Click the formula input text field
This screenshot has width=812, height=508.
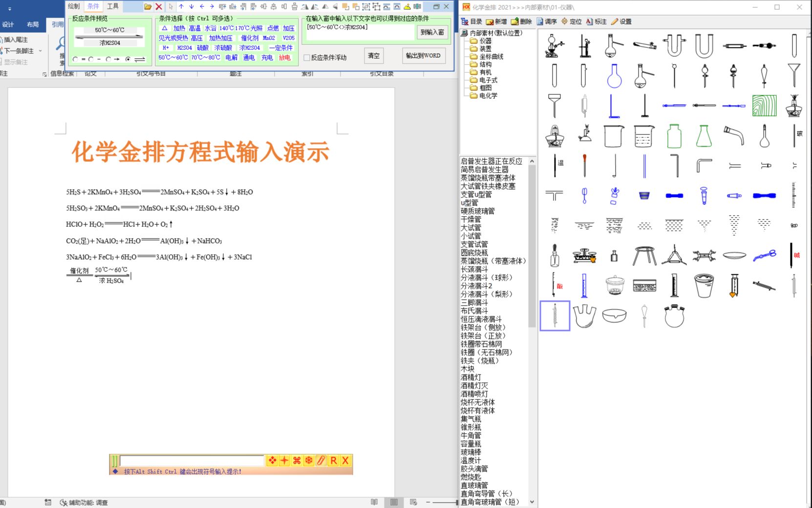[192, 461]
